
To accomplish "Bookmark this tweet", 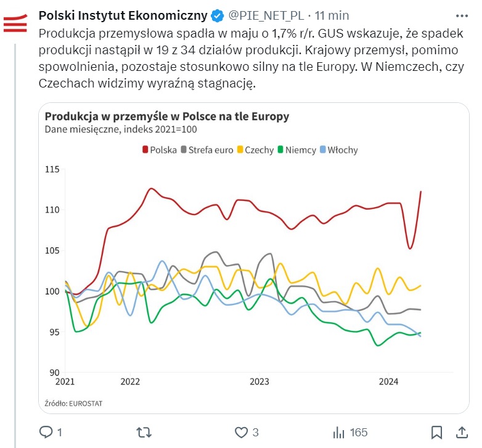I will [x=436, y=432].
